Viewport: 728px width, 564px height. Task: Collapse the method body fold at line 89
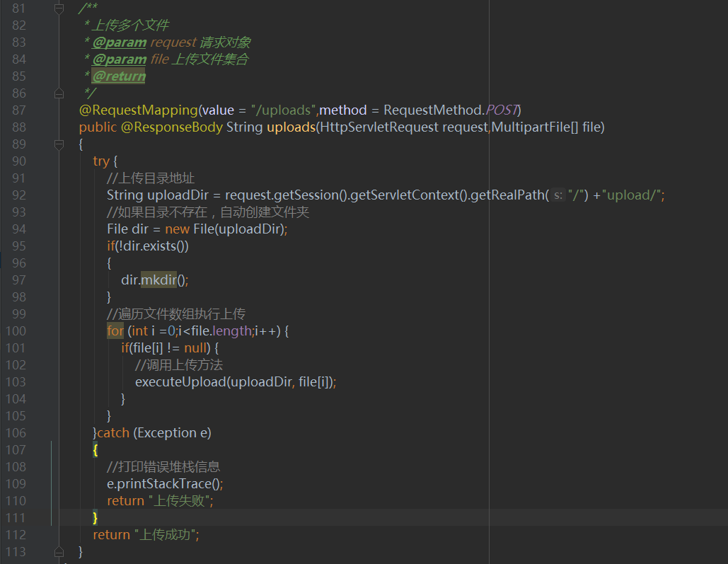(59, 144)
